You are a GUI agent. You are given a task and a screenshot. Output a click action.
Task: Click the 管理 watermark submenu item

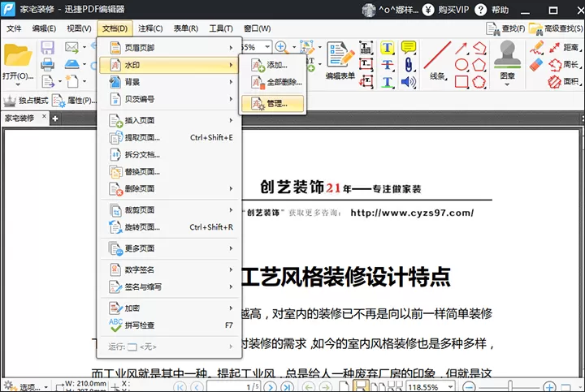click(x=272, y=104)
